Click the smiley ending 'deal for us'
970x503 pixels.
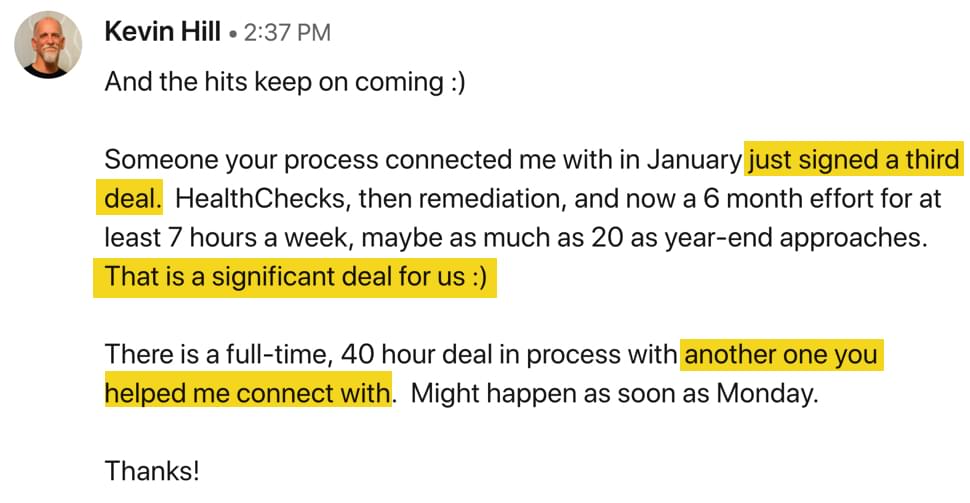pyautogui.click(x=479, y=278)
